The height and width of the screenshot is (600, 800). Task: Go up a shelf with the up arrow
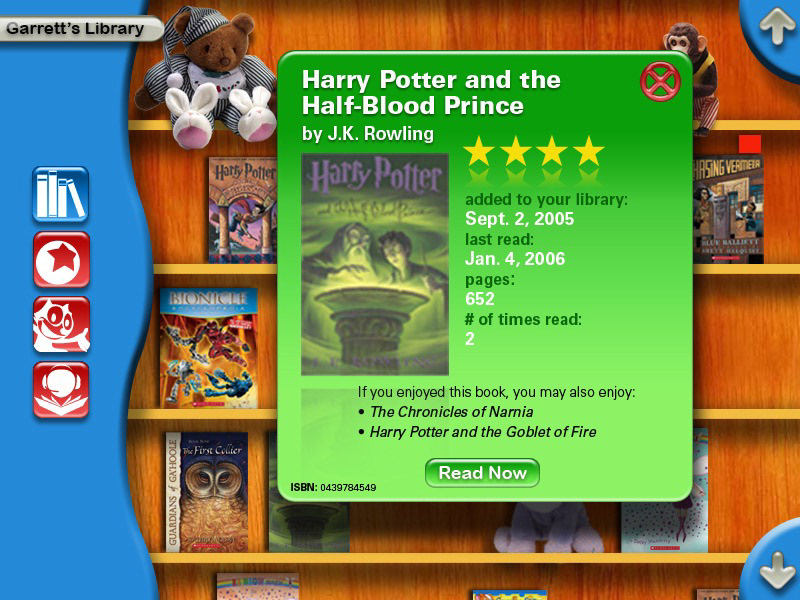coord(777,27)
